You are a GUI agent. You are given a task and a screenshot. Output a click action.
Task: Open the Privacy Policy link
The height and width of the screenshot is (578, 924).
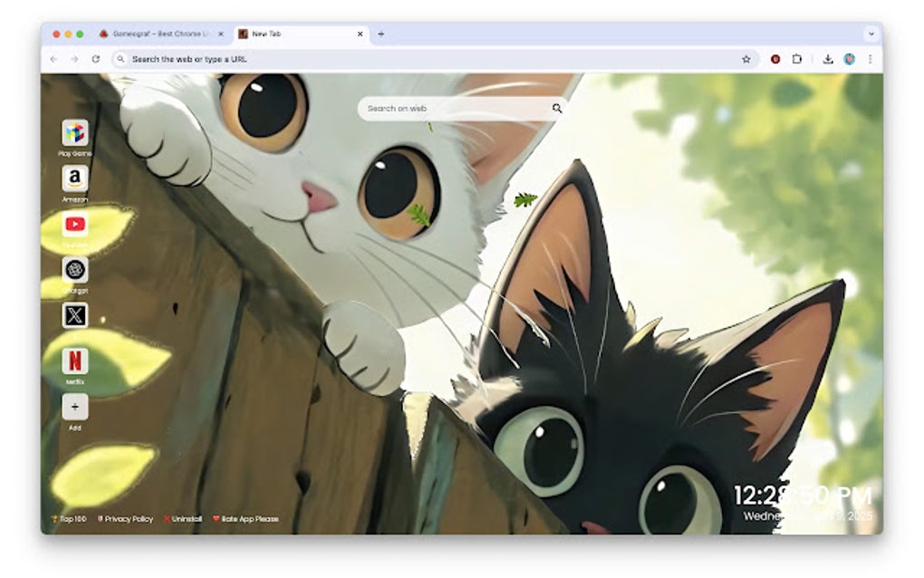[x=128, y=519]
